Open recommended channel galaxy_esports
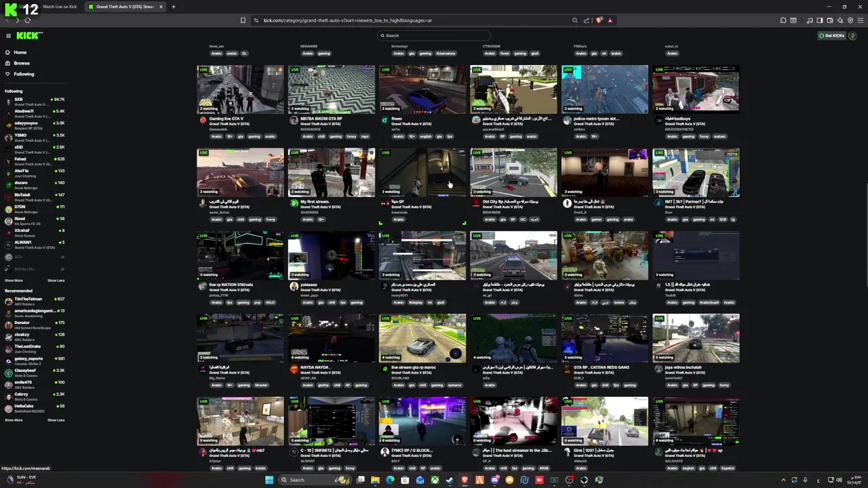868x488 pixels. 34,361
